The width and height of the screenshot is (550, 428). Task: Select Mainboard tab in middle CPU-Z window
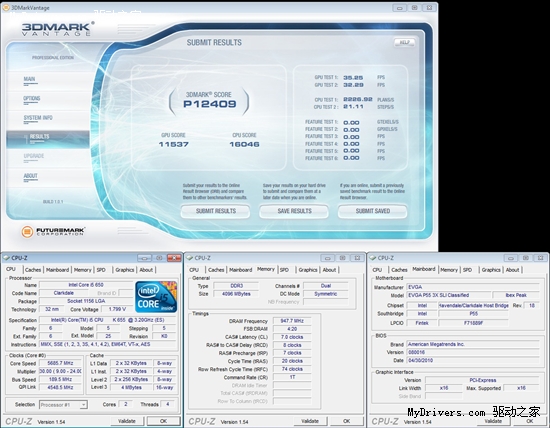pos(241,270)
